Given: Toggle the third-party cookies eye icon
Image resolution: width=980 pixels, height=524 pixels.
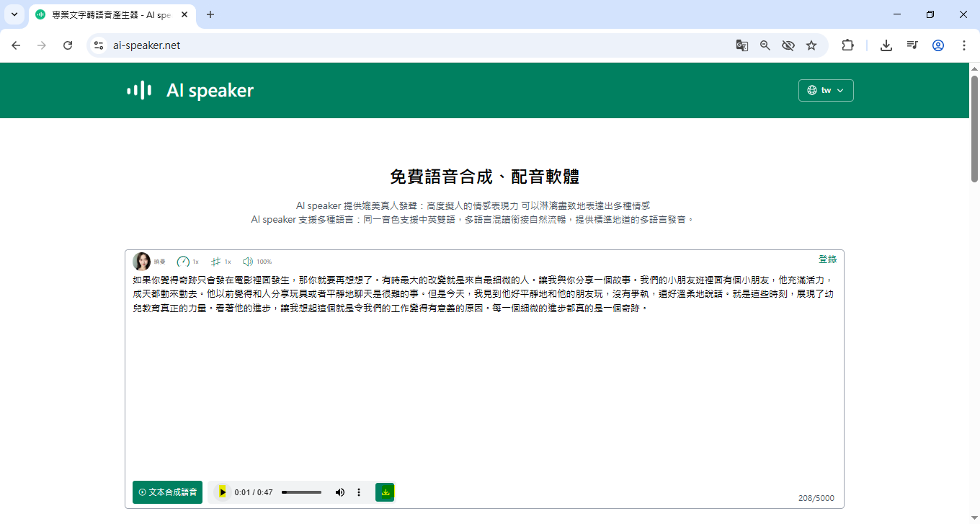Looking at the screenshot, I should [x=788, y=45].
